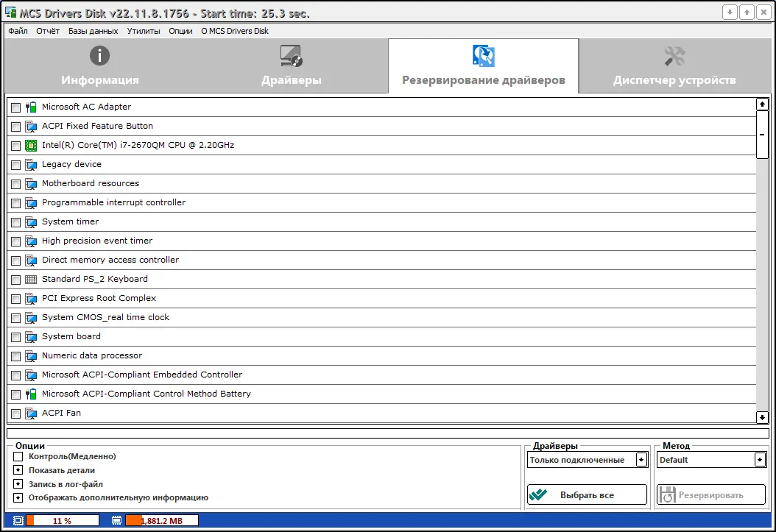
Task: Click the Intel Core i7-2670QM CPU chip icon
Action: point(31,146)
